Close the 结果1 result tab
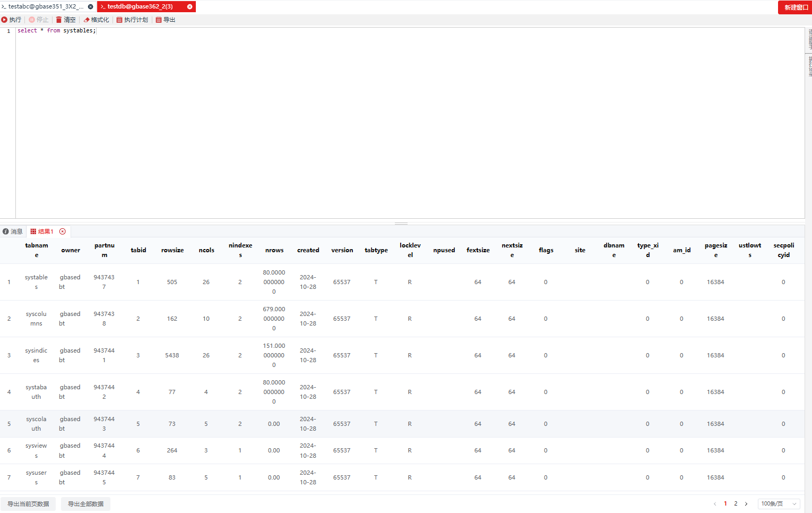This screenshot has height=513, width=812. point(63,232)
